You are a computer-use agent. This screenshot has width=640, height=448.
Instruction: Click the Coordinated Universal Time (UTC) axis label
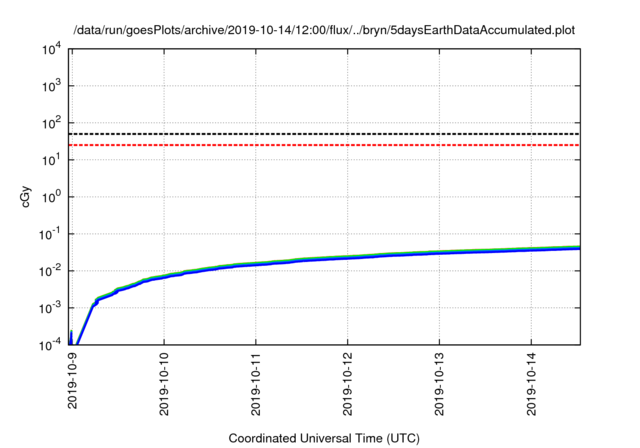point(324,439)
